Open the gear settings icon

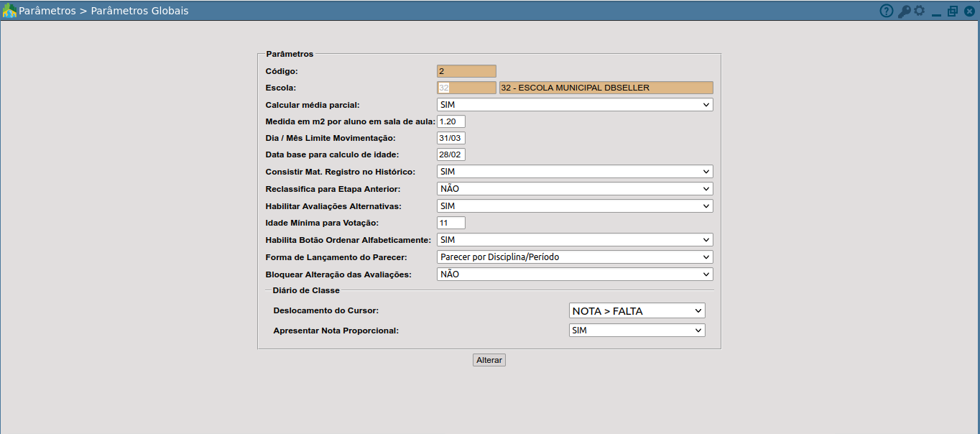919,11
